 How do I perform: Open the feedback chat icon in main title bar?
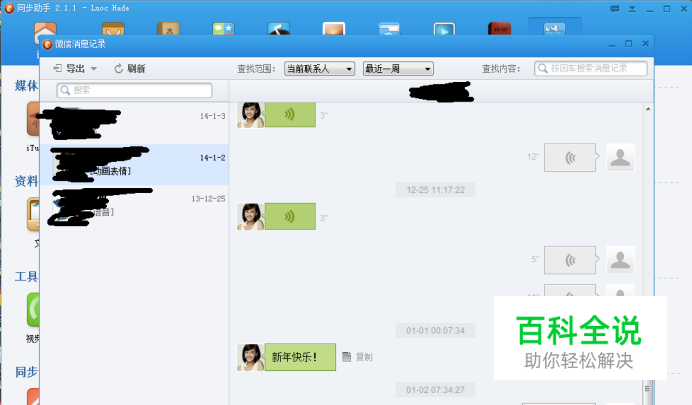615,9
